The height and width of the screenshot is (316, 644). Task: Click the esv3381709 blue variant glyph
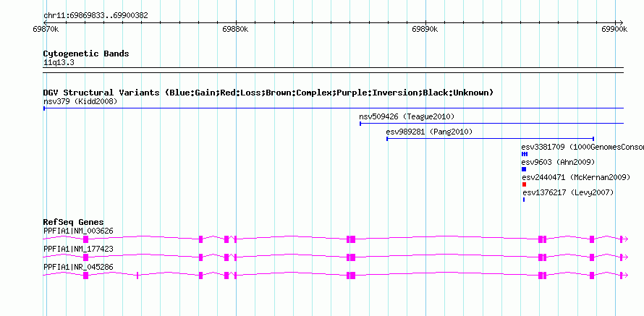pyautogui.click(x=525, y=154)
